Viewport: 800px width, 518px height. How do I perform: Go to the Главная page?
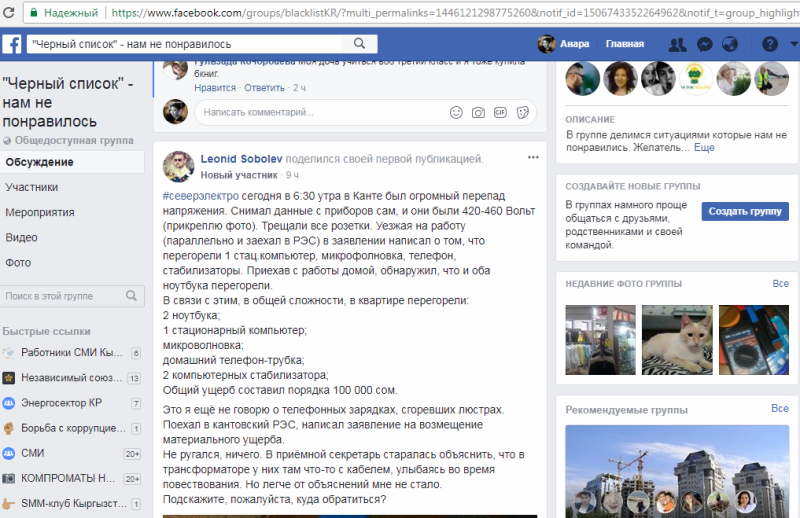[x=624, y=44]
